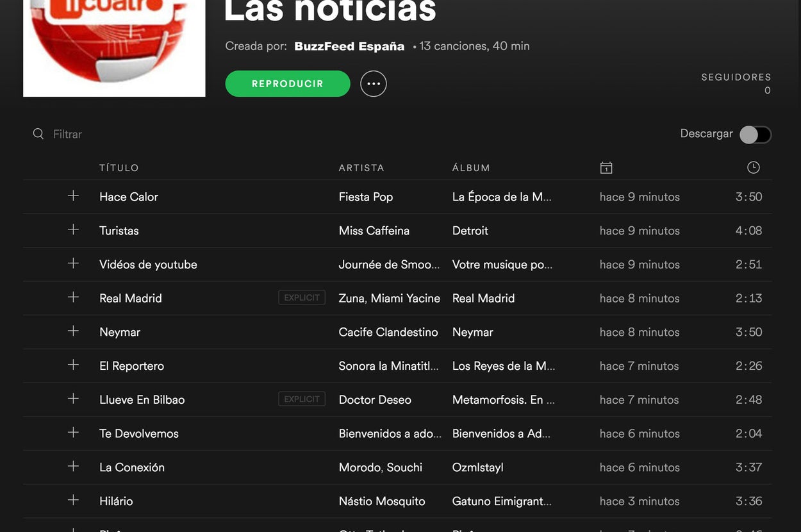Open the three-dot more options menu

tap(374, 84)
